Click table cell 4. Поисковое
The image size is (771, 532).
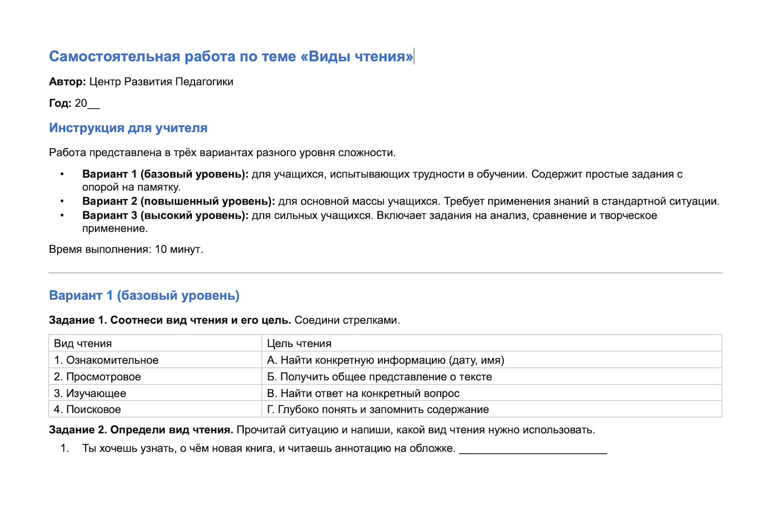(x=155, y=409)
